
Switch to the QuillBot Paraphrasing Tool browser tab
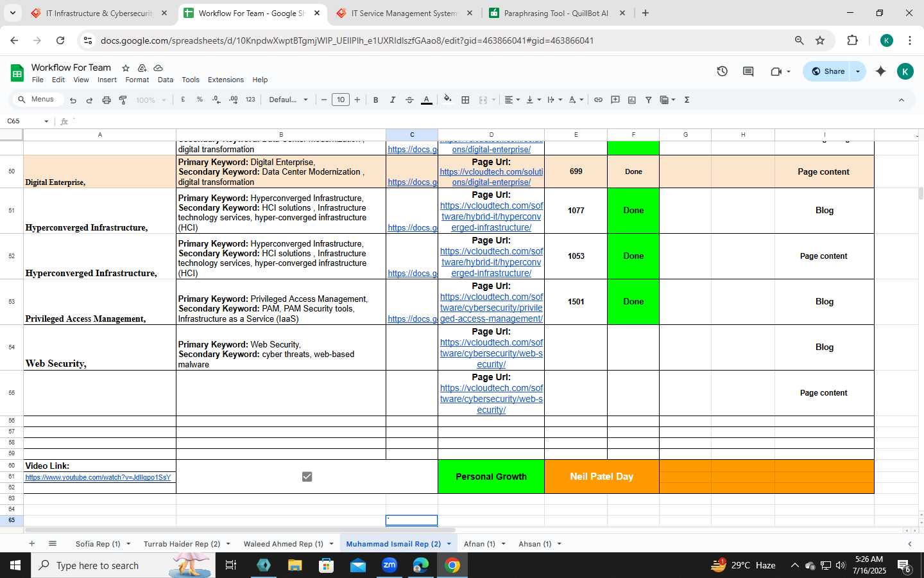point(556,13)
